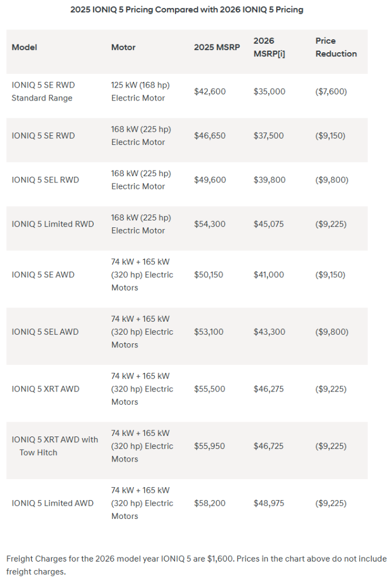Select the IONIQ 5 Limited RWD model cell
The image size is (392, 582).
[53, 224]
